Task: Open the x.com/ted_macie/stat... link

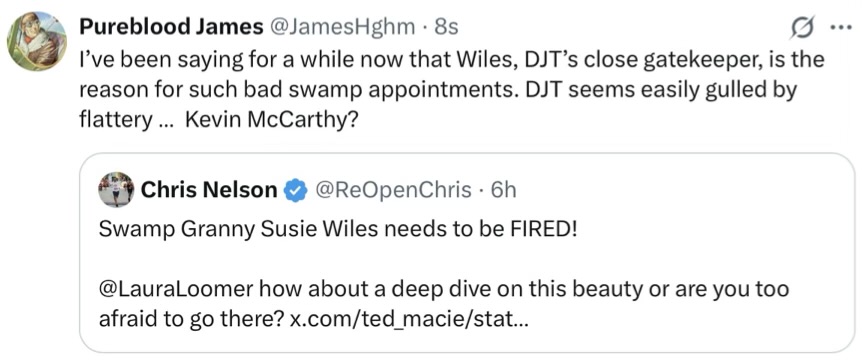Action: (409, 319)
